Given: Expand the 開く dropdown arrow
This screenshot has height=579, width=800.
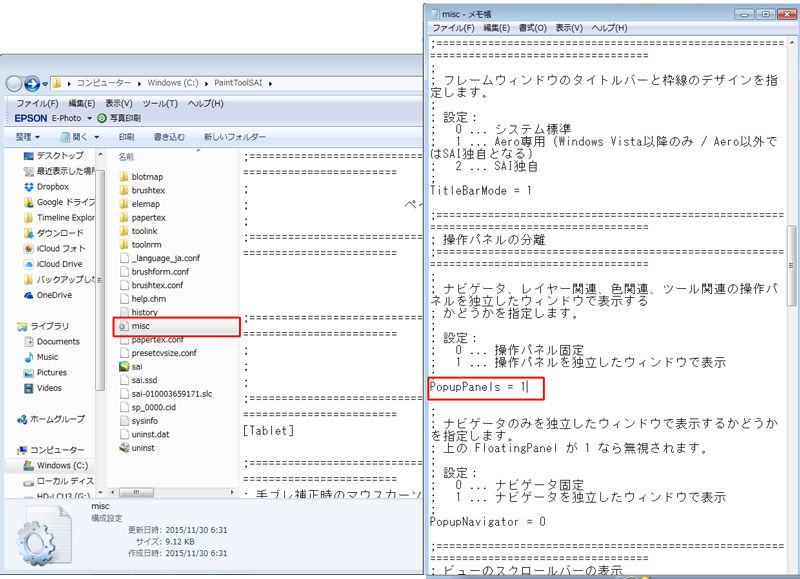Looking at the screenshot, I should point(96,137).
